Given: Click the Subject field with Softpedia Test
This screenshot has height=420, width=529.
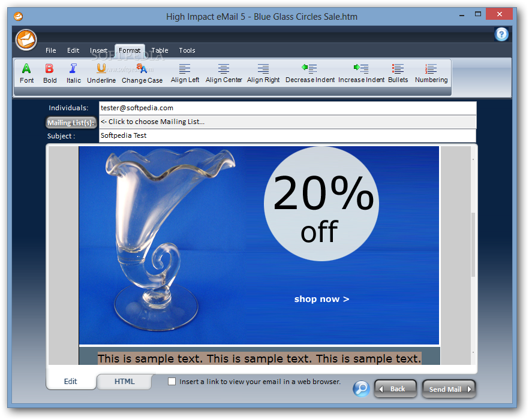Looking at the screenshot, I should point(287,135).
